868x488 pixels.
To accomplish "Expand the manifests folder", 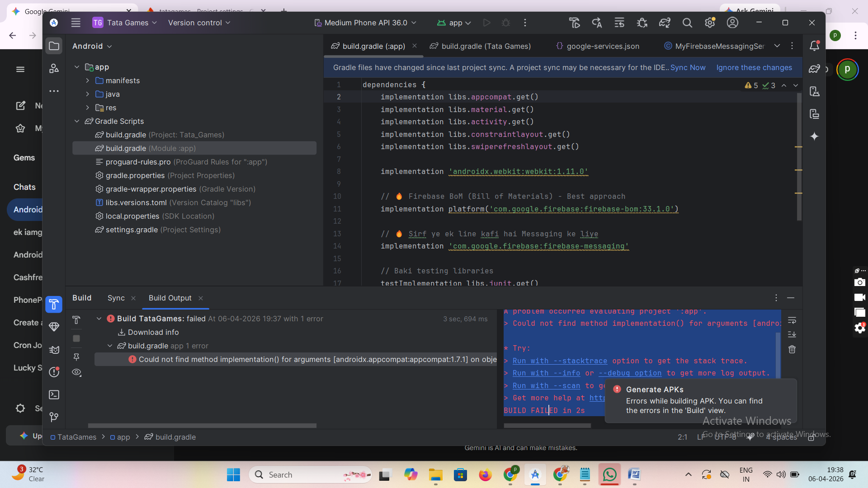I will pos(88,80).
